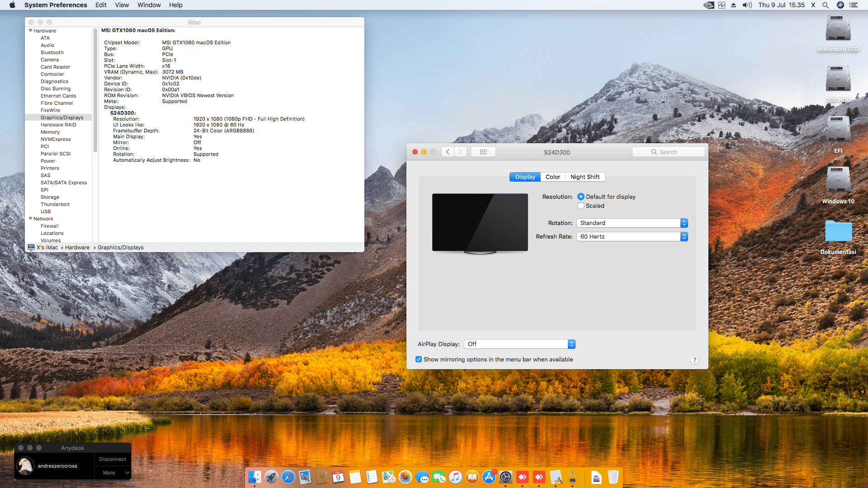Open FaceTime icon in the Dock
This screenshot has width=868, height=488.
click(439, 477)
